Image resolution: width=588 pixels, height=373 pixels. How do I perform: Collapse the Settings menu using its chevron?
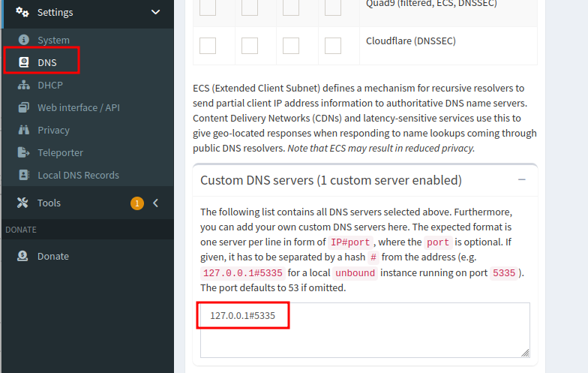(x=155, y=12)
